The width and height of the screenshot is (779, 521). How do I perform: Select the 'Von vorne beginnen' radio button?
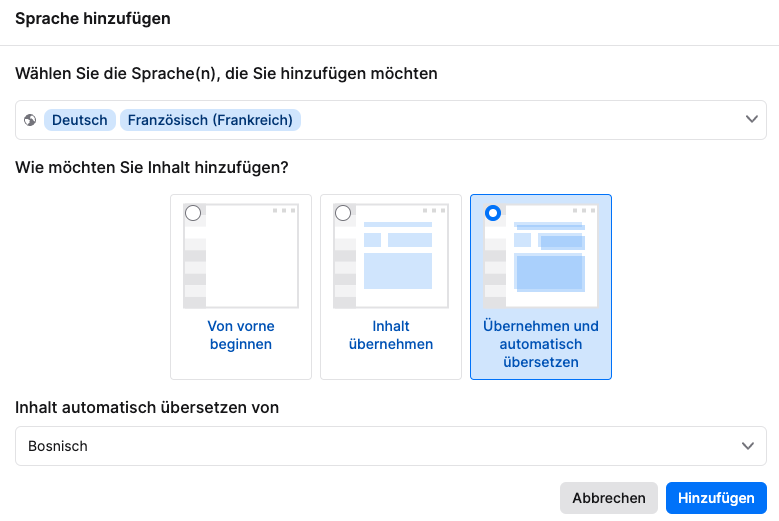(x=193, y=213)
